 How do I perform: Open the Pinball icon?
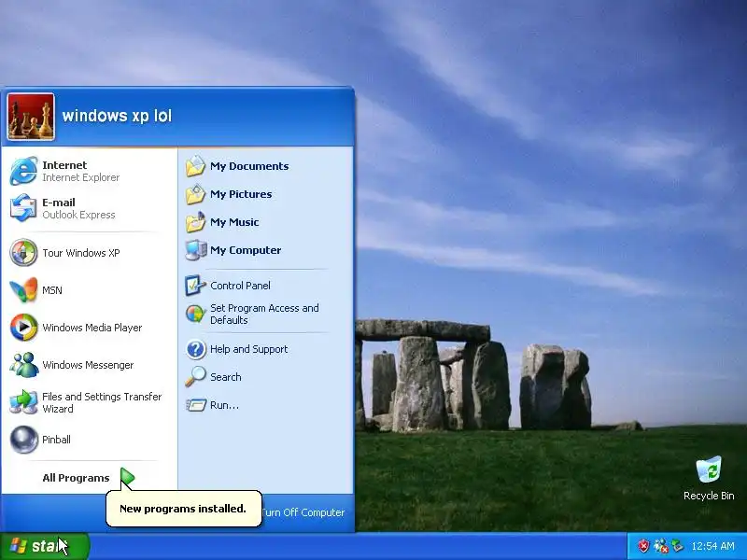pos(23,439)
